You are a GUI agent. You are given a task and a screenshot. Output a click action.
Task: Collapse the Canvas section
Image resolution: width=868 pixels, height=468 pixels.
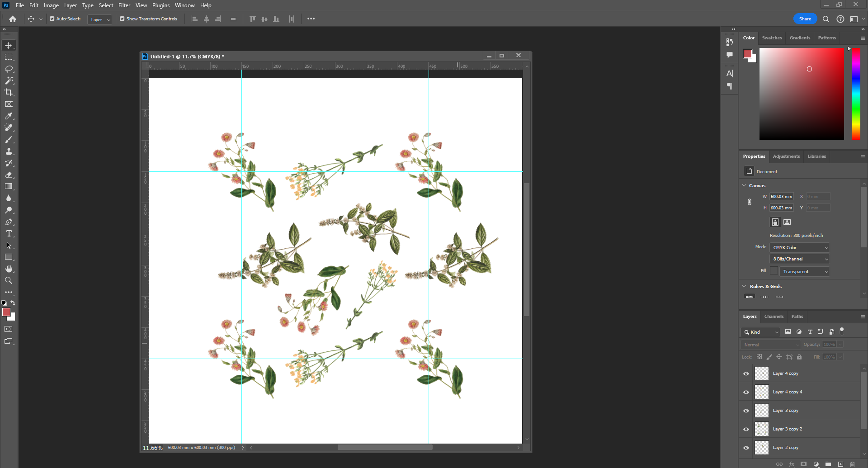(745, 185)
